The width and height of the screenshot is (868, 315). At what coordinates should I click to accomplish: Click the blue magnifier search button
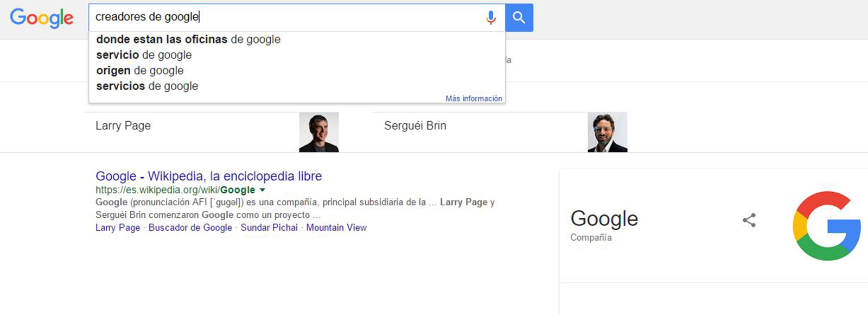[519, 17]
